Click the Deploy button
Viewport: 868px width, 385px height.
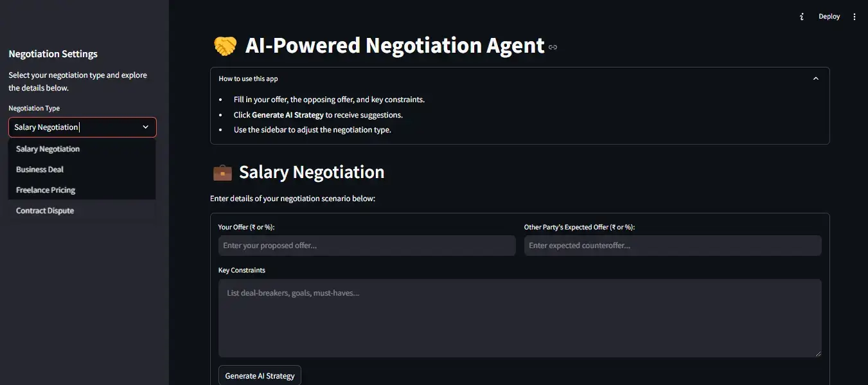point(829,17)
